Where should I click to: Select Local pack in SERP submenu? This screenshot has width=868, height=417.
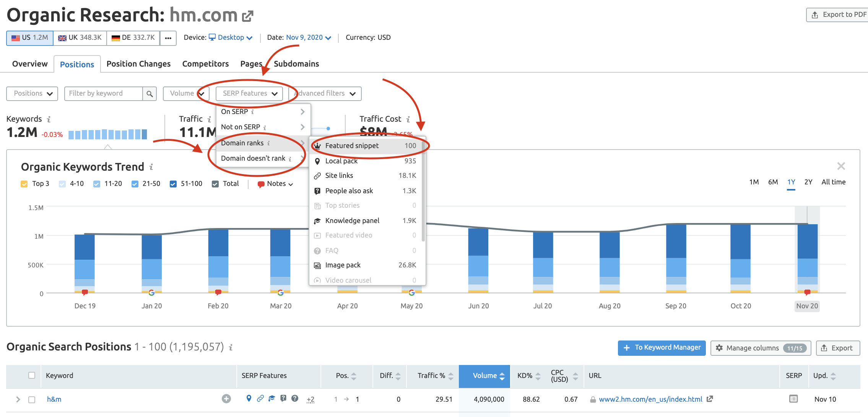(366, 161)
